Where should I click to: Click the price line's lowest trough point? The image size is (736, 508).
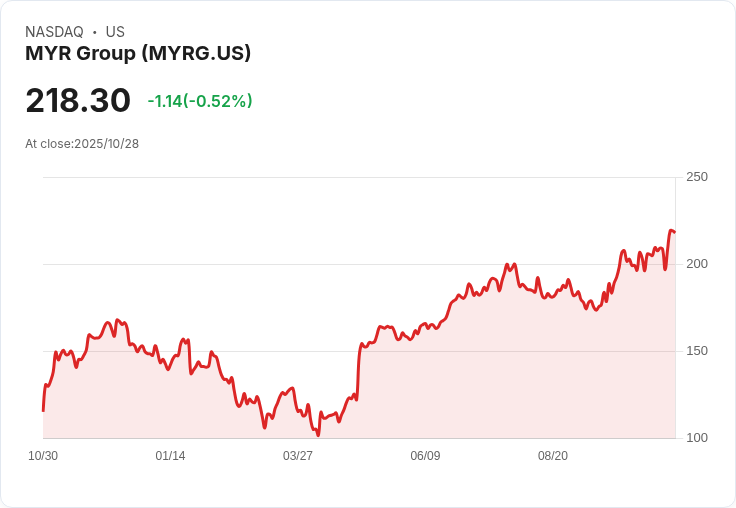coord(318,435)
